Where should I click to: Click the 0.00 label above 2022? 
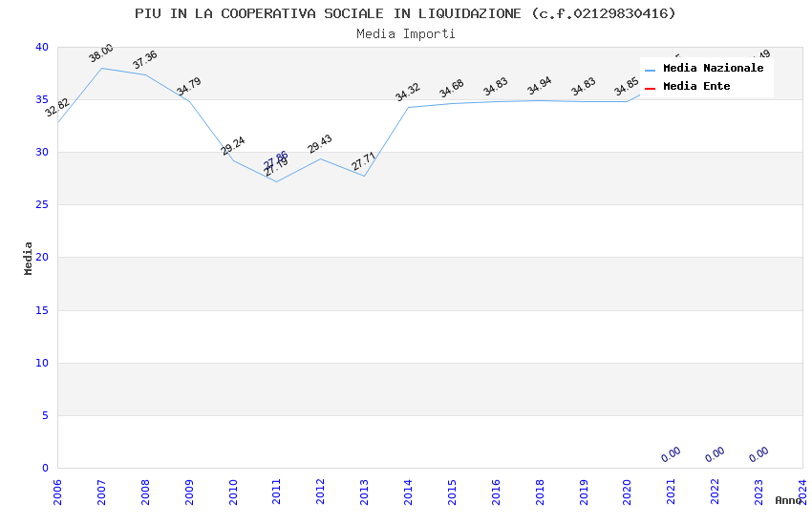point(715,454)
